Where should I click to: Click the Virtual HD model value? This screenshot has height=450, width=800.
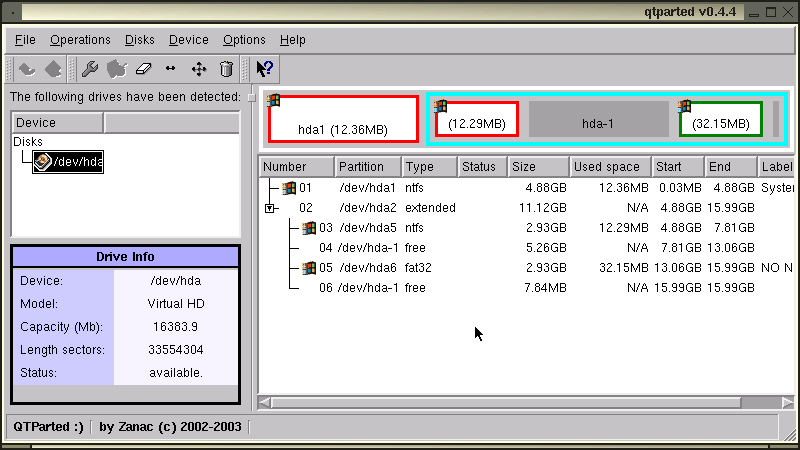pos(176,304)
